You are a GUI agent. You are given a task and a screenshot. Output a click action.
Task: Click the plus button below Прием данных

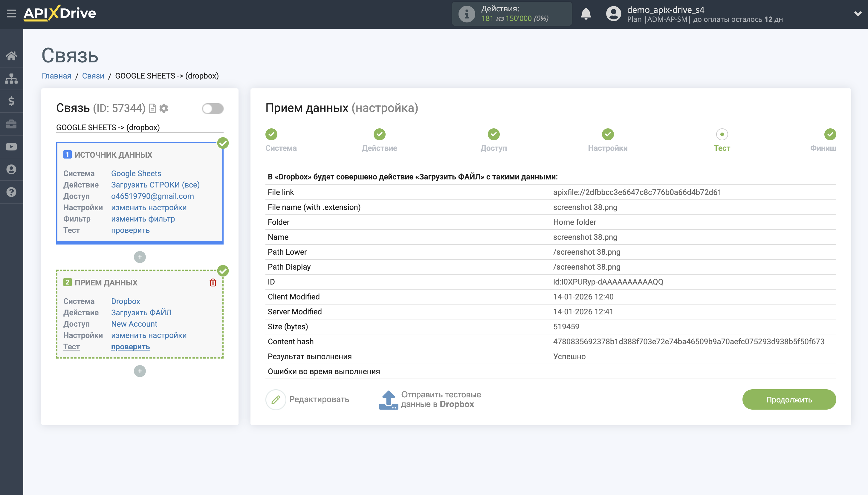tap(140, 371)
